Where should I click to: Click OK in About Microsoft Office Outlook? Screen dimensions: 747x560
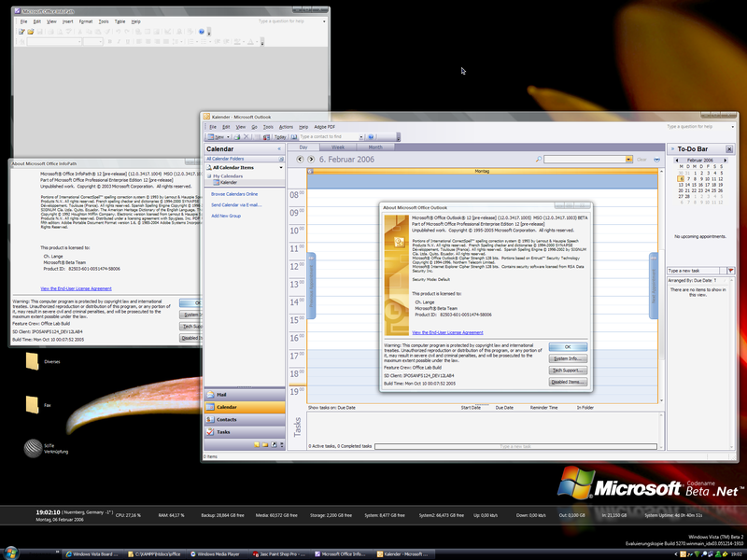click(568, 346)
